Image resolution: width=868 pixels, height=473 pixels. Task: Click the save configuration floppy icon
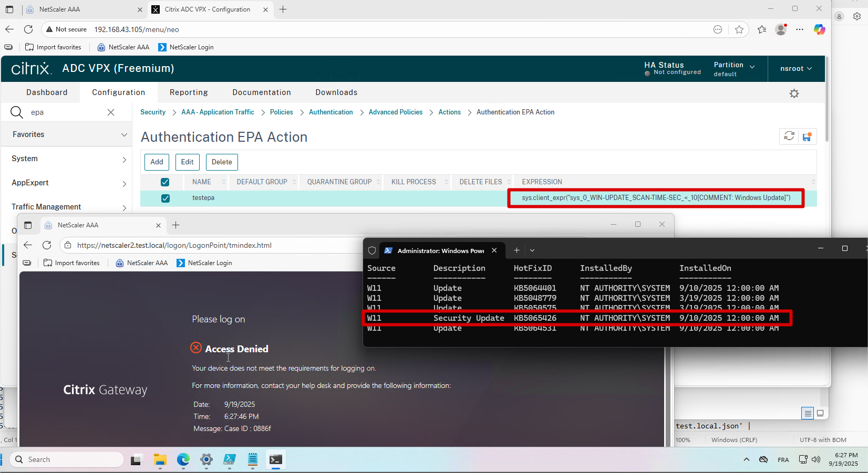point(807,137)
